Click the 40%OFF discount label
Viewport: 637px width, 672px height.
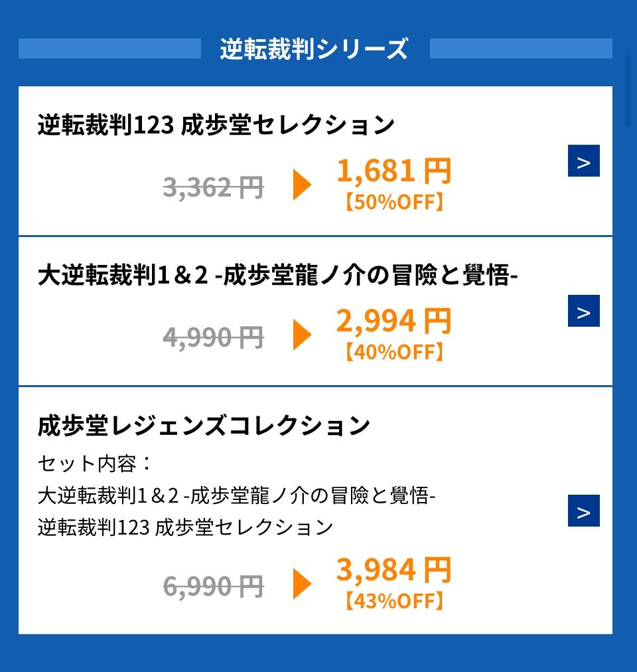coord(394,352)
